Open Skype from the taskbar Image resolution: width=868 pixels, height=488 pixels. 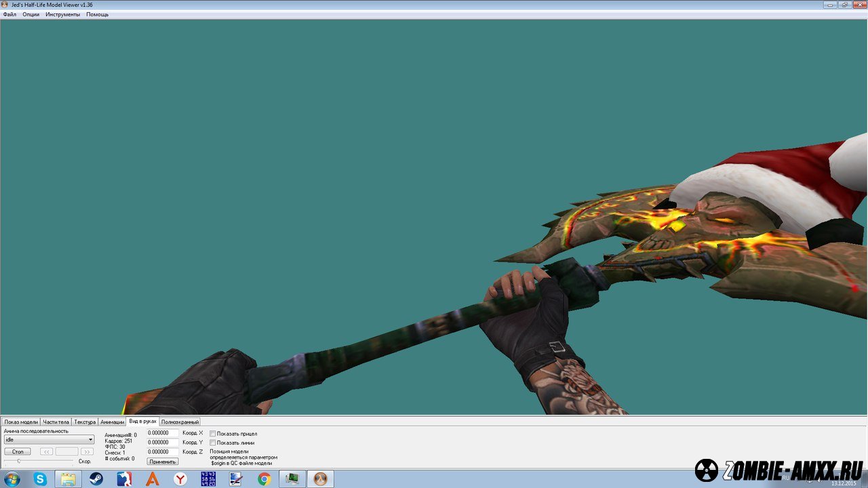(x=41, y=479)
